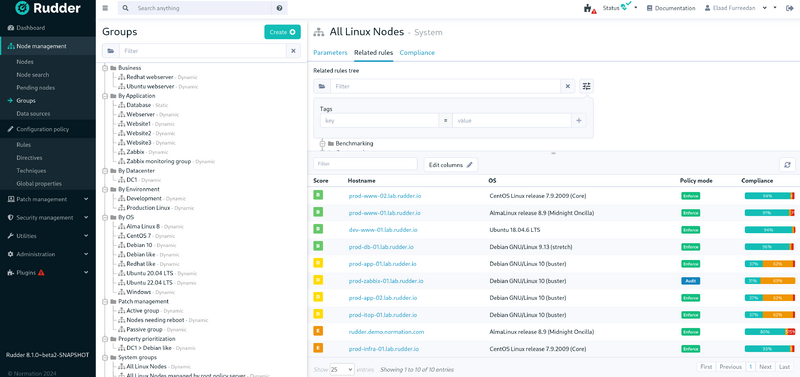
Task: Open dev-www-01.lab.rudder.io node link
Action: tap(383, 230)
